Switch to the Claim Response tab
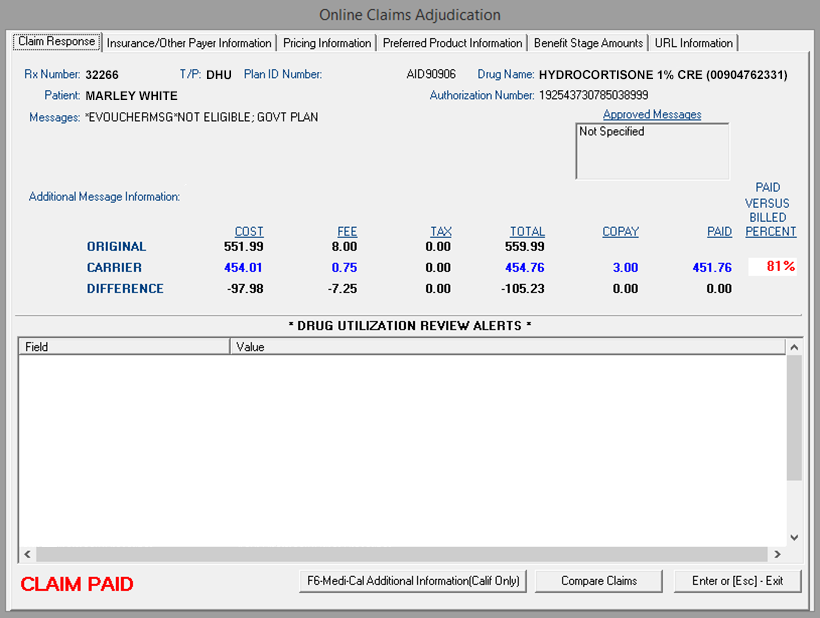Screen dimensions: 820x618 pyautogui.click(x=57, y=42)
